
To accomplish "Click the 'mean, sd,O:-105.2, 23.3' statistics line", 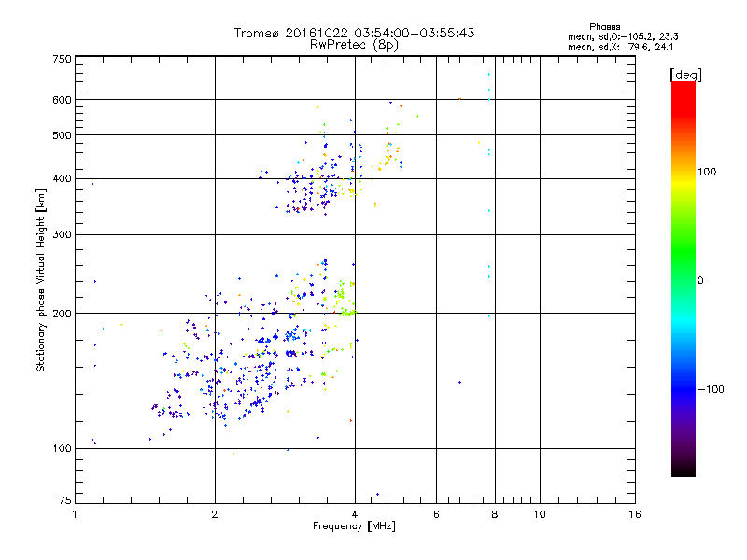I will (623, 36).
